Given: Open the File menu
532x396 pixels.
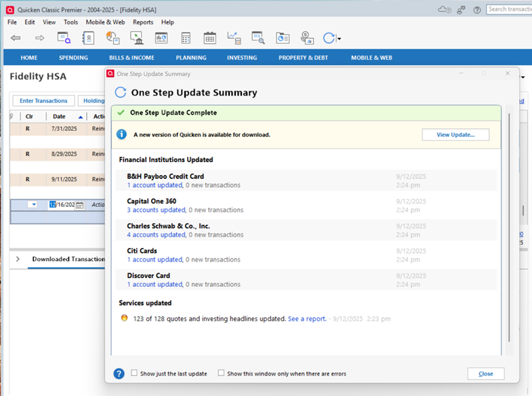Looking at the screenshot, I should (12, 22).
